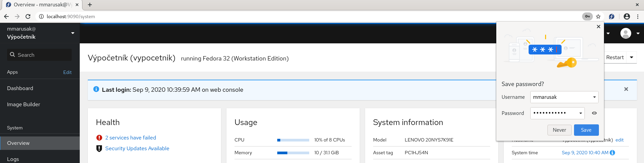Click the browser forward arrow
The height and width of the screenshot is (163, 644).
pos(17,16)
